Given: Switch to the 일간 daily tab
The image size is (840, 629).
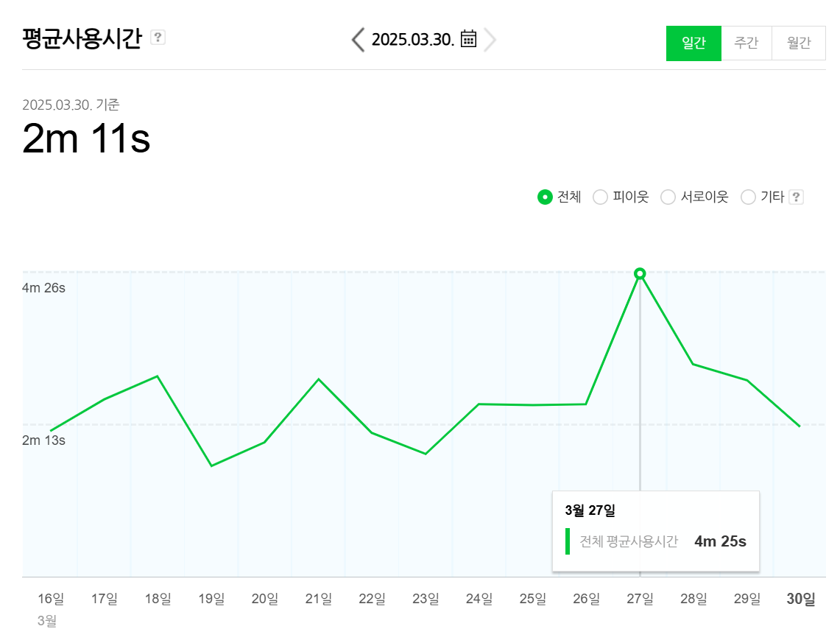Looking at the screenshot, I should [x=693, y=43].
